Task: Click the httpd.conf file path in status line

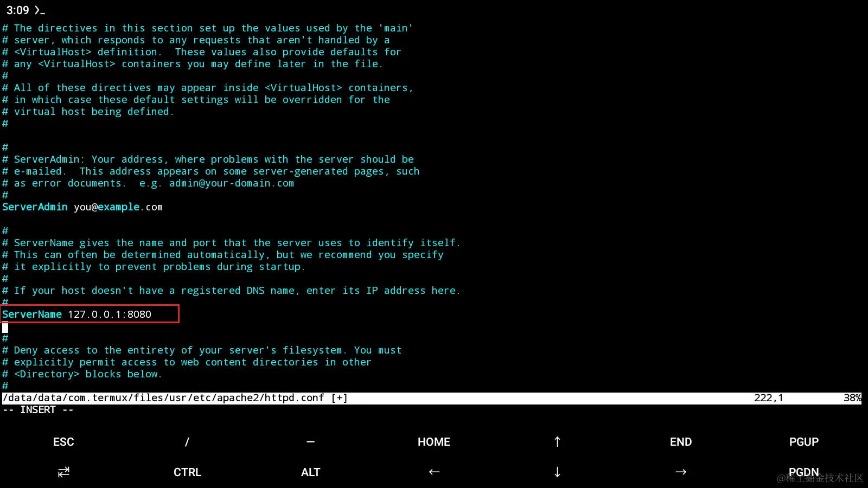Action: coord(163,398)
